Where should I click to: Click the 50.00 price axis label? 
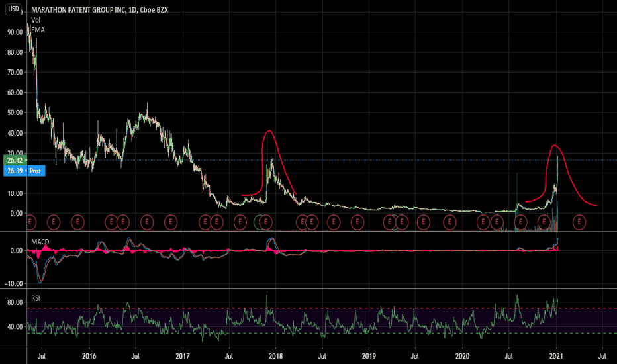pyautogui.click(x=15, y=113)
